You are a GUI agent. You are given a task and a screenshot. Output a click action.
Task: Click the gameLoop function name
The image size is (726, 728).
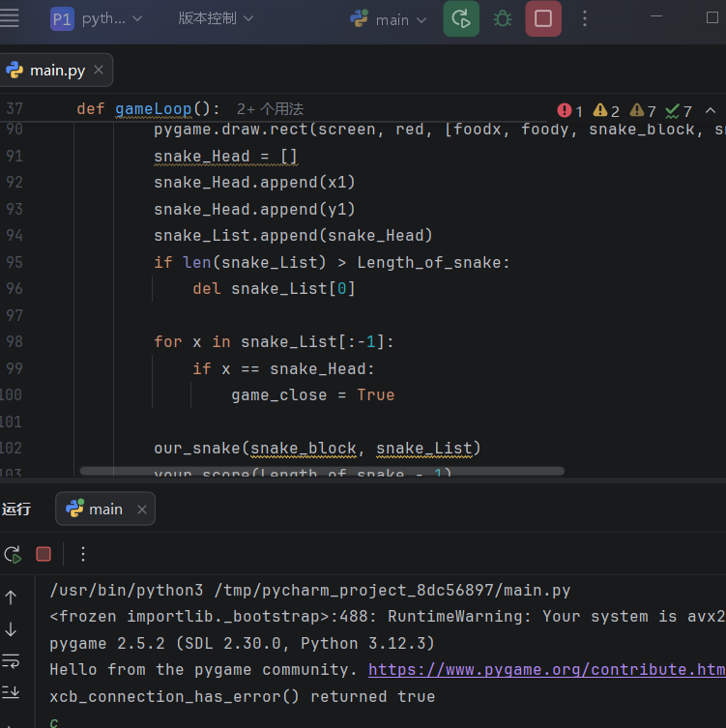click(x=153, y=109)
